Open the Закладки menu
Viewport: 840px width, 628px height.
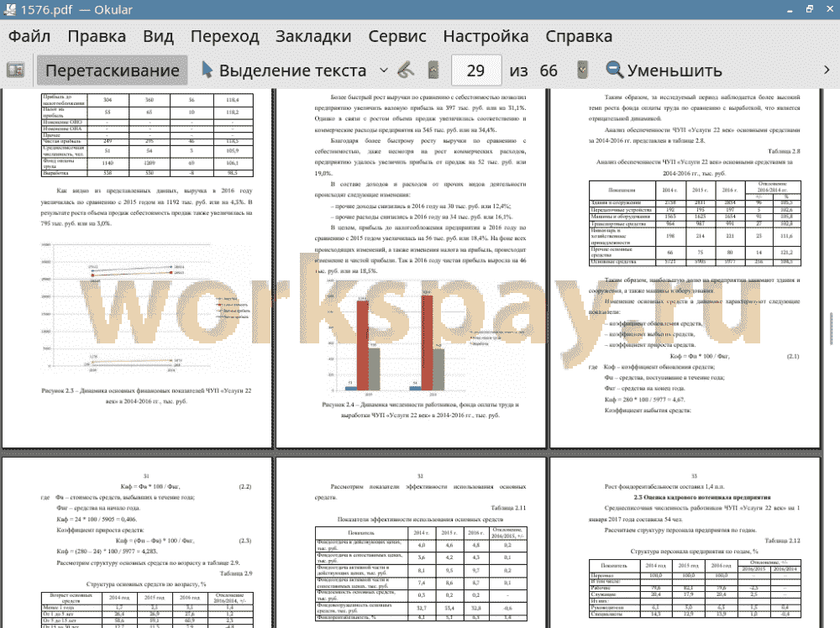[313, 36]
